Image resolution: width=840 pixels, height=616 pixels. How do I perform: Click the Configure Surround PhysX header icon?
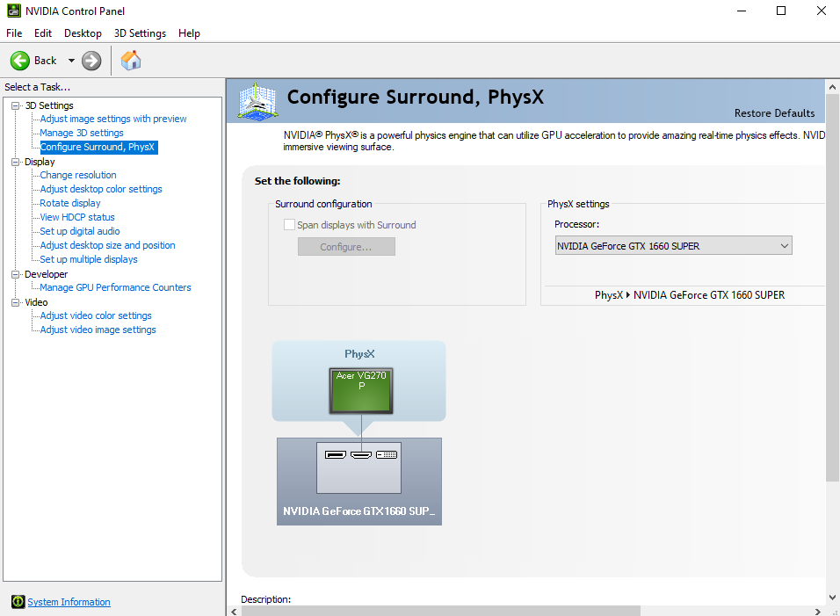(257, 101)
